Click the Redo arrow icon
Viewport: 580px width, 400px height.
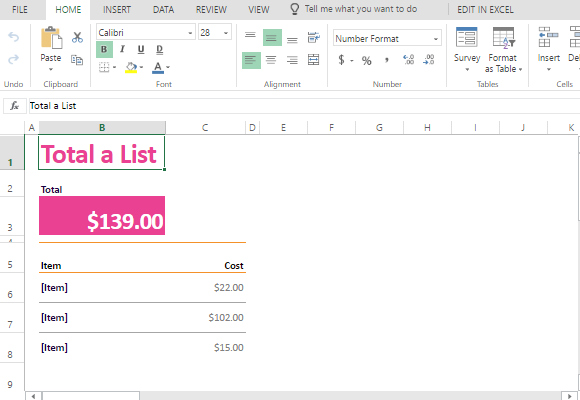click(14, 59)
